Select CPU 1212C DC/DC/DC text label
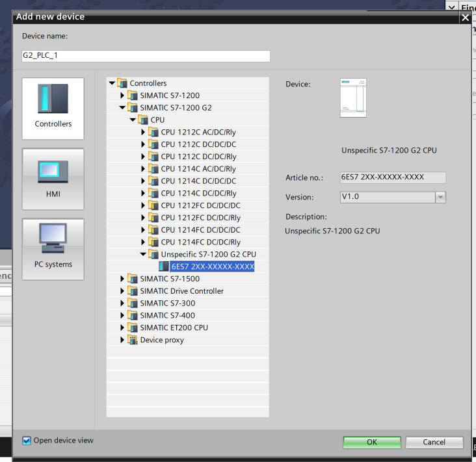 (198, 144)
